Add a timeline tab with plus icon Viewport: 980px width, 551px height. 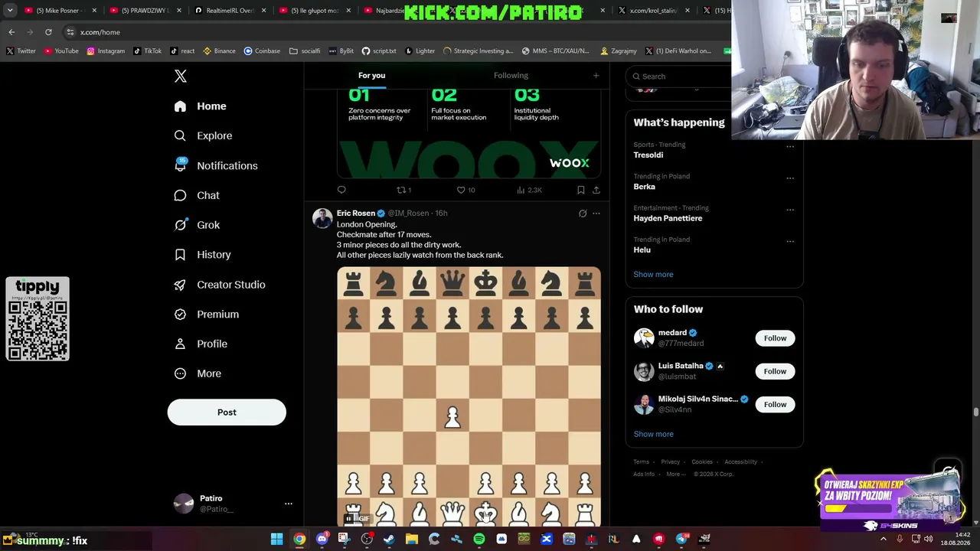click(596, 75)
